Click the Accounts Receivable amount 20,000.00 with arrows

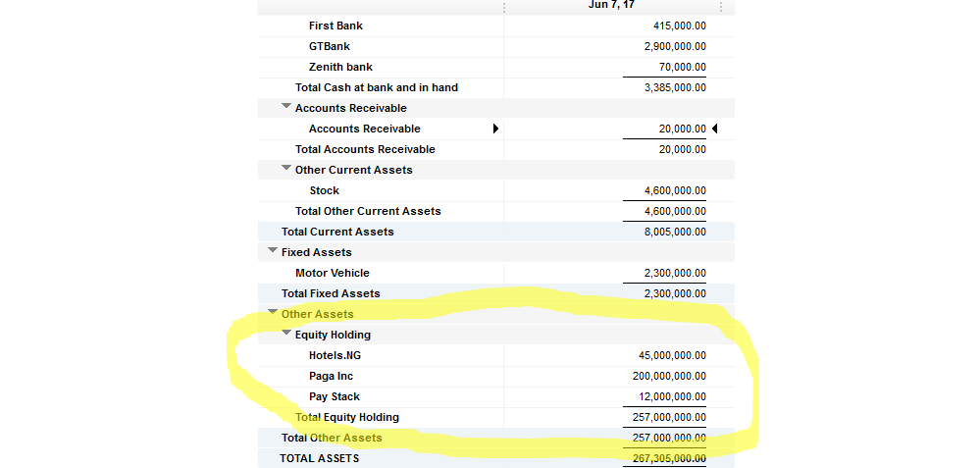(x=683, y=129)
